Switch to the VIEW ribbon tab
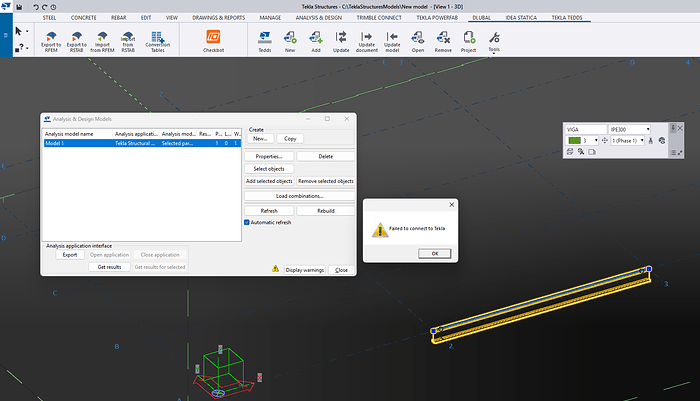This screenshot has height=401, width=700. pos(172,18)
